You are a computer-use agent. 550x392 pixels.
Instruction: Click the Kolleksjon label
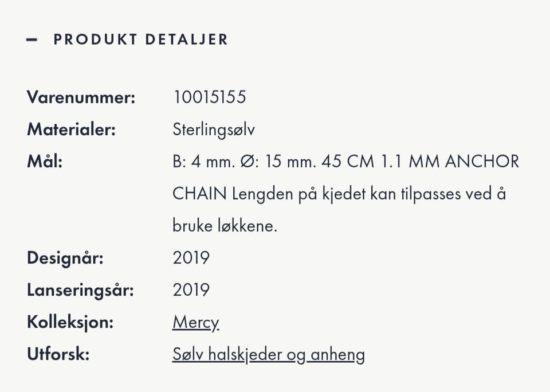[70, 322]
